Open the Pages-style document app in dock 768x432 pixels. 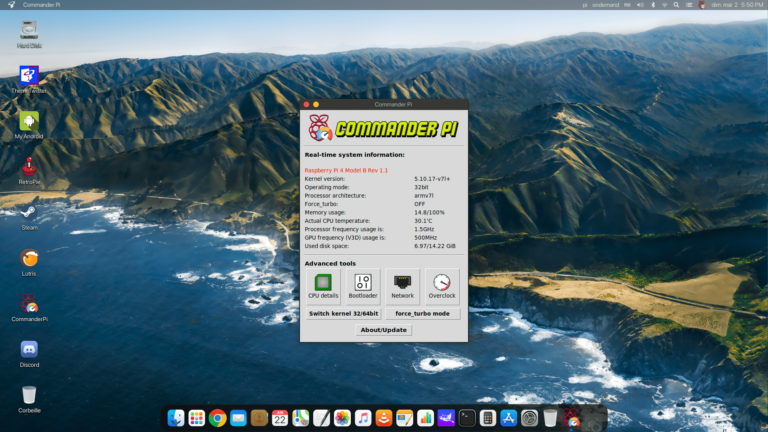[x=405, y=418]
